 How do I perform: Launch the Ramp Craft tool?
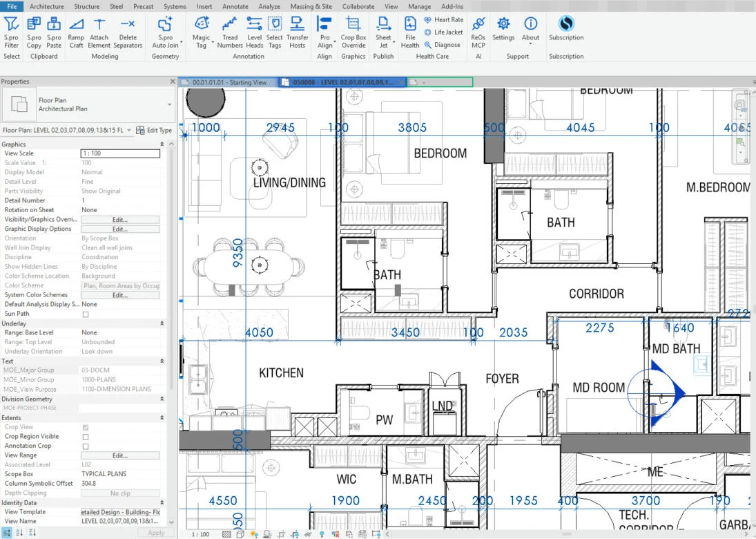76,32
